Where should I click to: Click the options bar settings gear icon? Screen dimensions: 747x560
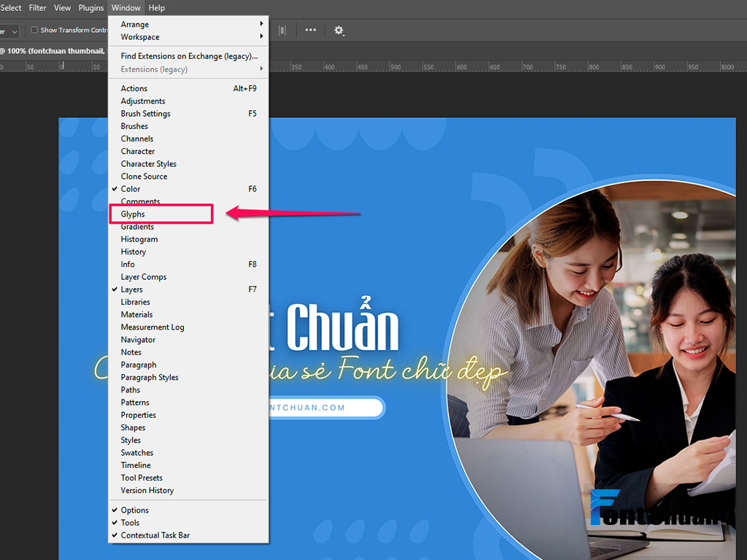pyautogui.click(x=338, y=30)
